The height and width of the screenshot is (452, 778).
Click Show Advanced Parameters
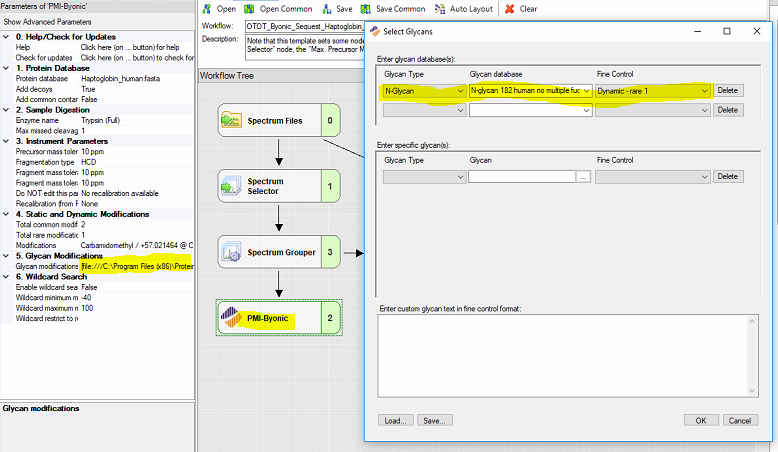pos(47,22)
